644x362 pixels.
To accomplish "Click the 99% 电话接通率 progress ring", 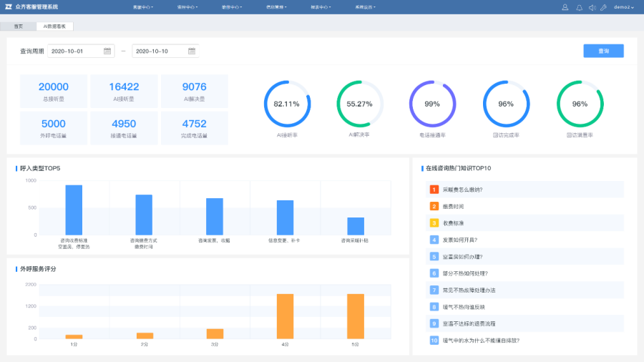I will (432, 104).
